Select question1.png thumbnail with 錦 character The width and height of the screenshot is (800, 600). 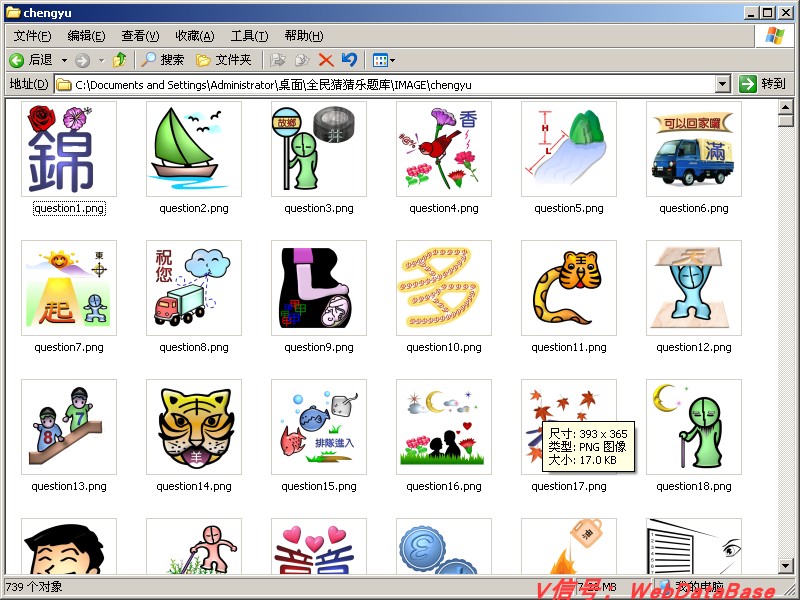tap(69, 148)
